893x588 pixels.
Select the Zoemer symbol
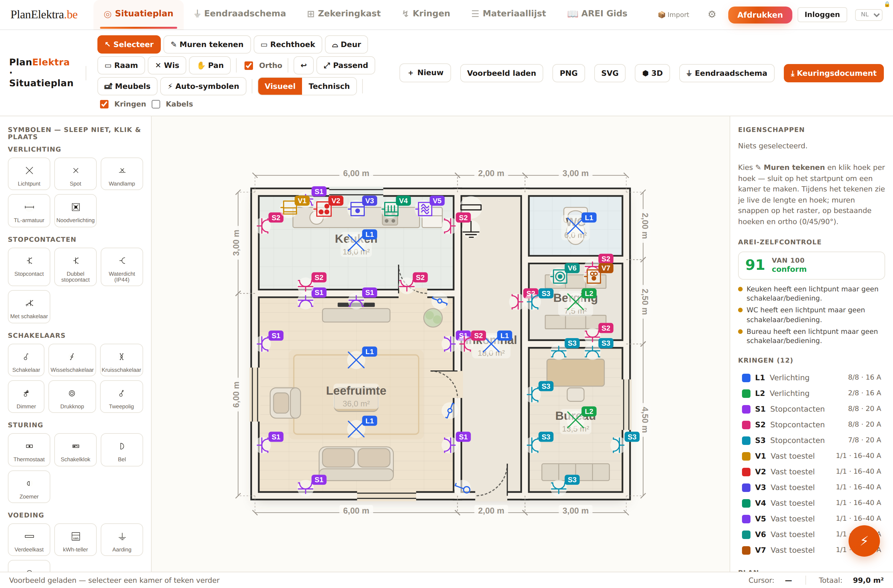click(x=29, y=487)
